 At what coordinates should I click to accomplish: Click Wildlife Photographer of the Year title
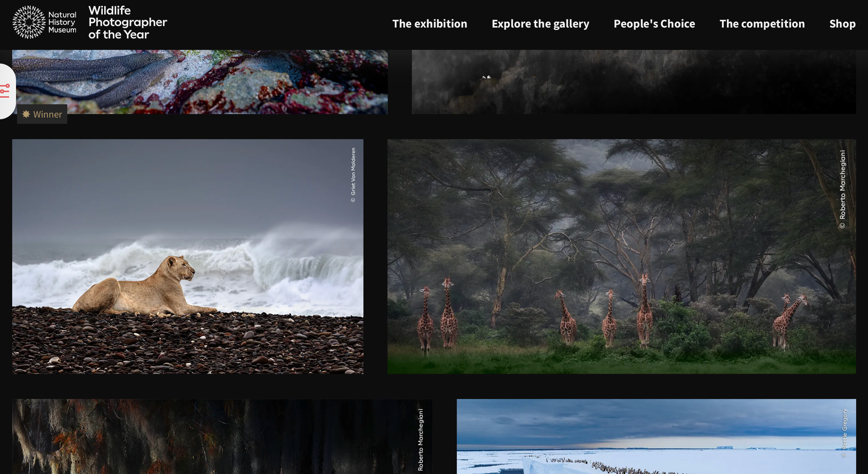pyautogui.click(x=128, y=22)
